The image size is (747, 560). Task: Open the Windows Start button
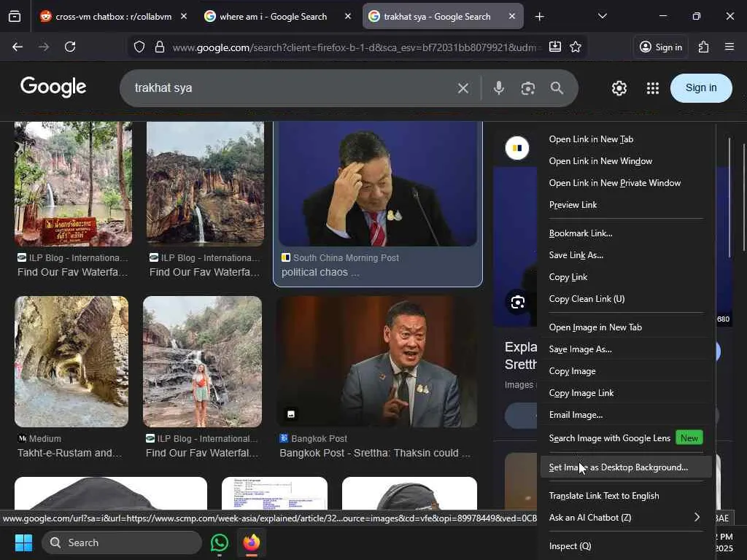pyautogui.click(x=23, y=542)
